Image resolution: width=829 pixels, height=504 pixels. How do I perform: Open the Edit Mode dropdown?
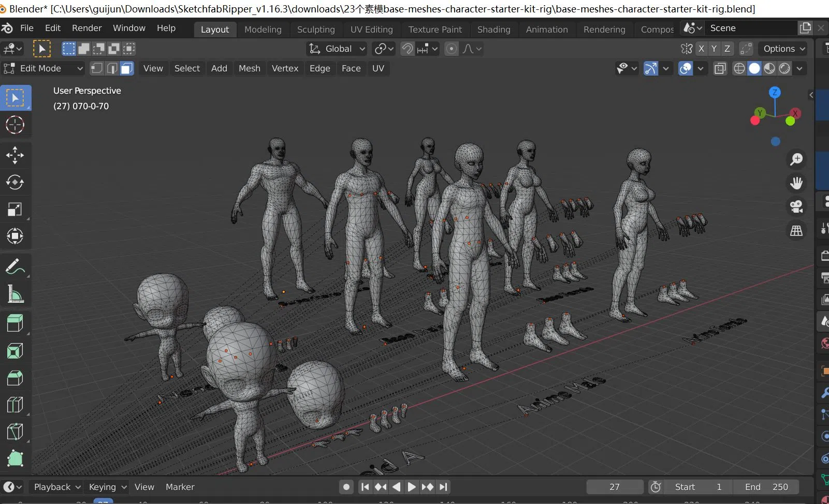(43, 68)
